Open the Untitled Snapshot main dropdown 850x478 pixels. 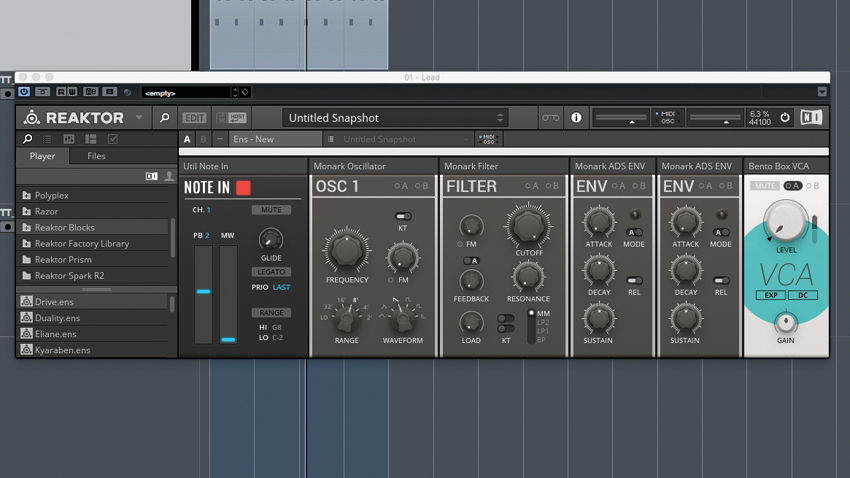pos(396,118)
